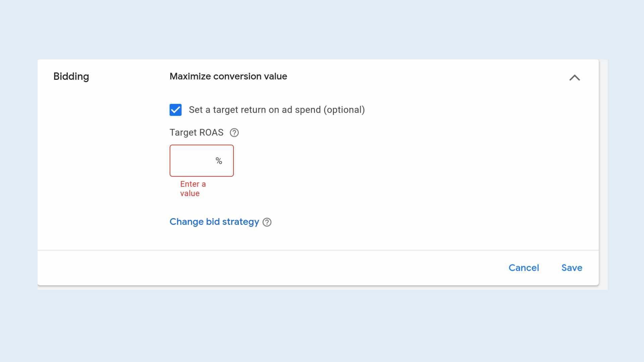Collapse the Bidding section with the chevron
This screenshot has height=362, width=644.
[574, 78]
